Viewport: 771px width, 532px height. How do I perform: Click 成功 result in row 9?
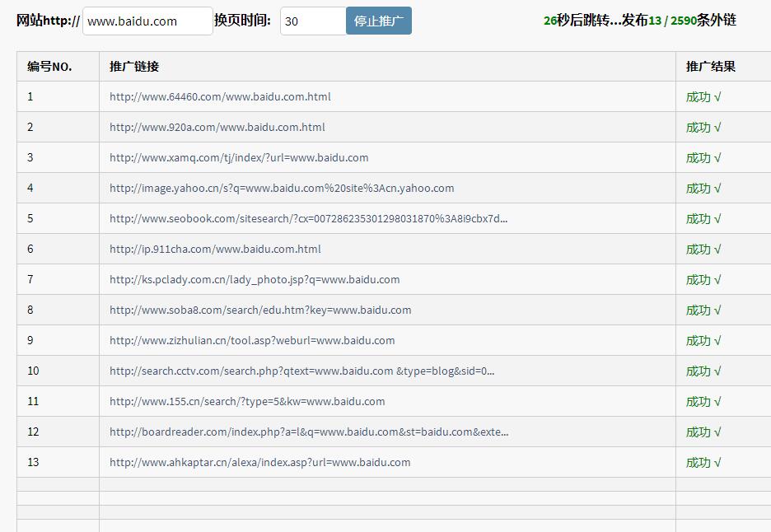(x=703, y=341)
